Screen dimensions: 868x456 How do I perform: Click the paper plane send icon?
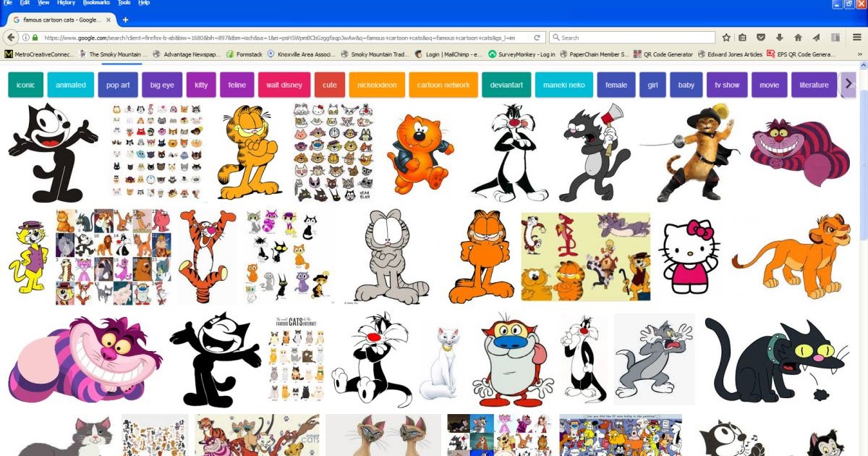pyautogui.click(x=816, y=38)
